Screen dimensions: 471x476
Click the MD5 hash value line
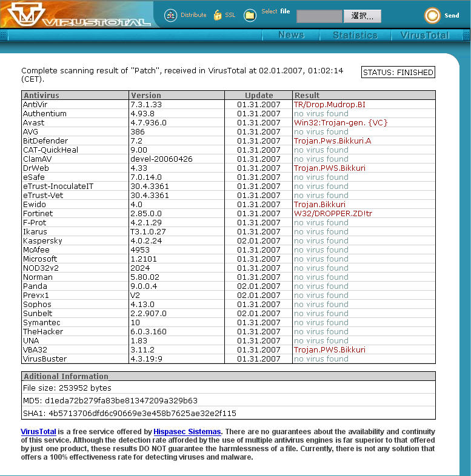pyautogui.click(x=110, y=401)
